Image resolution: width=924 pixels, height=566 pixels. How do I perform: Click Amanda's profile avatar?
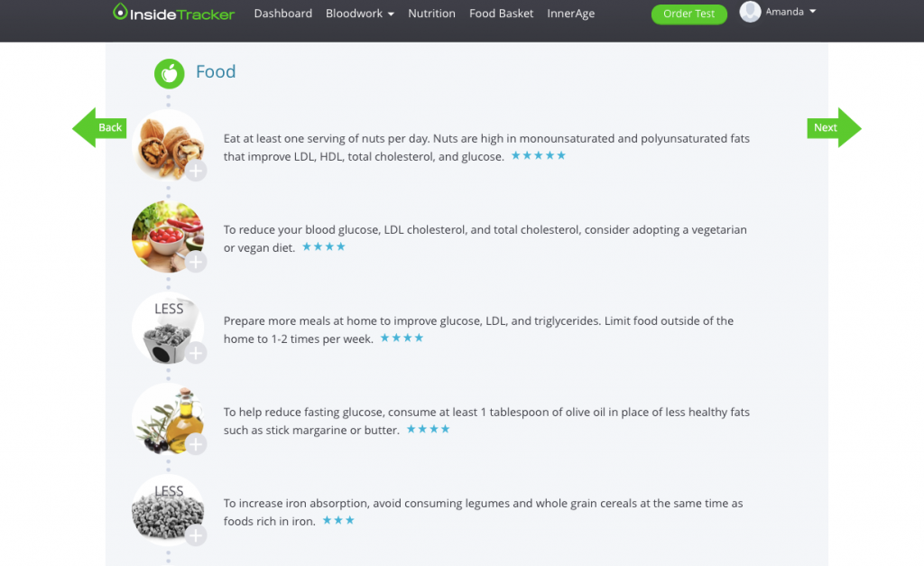click(x=750, y=12)
